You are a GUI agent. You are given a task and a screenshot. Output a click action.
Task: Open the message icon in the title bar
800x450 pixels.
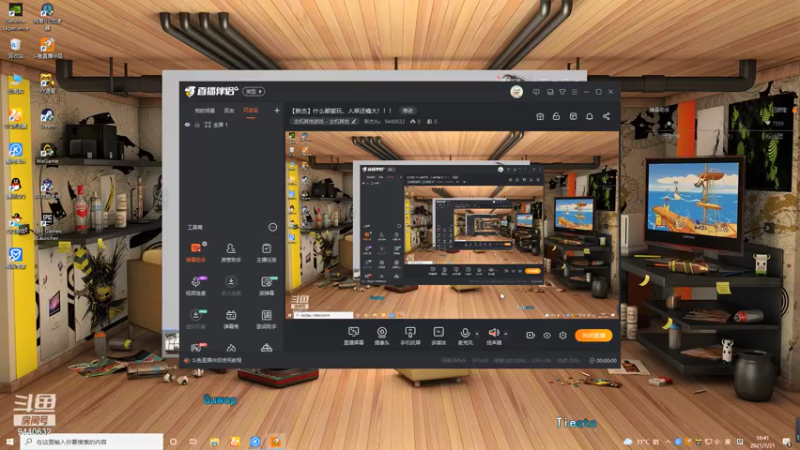tap(536, 92)
